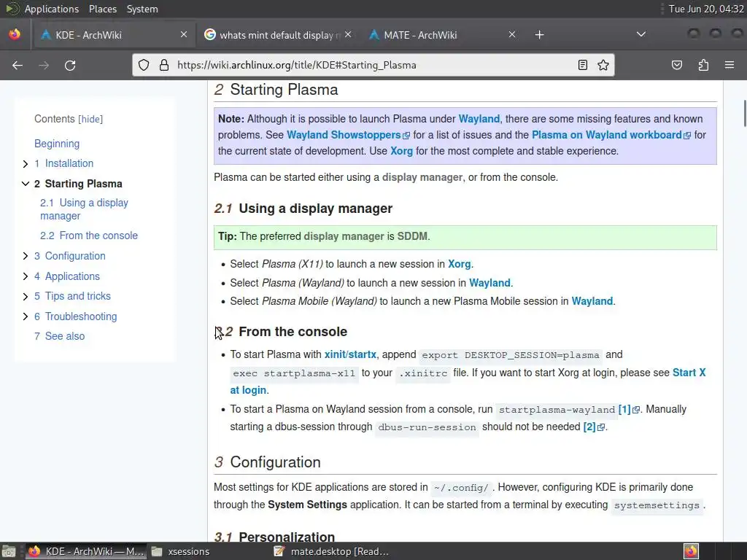
Task: Jump to Beginning in contents
Action: point(57,144)
